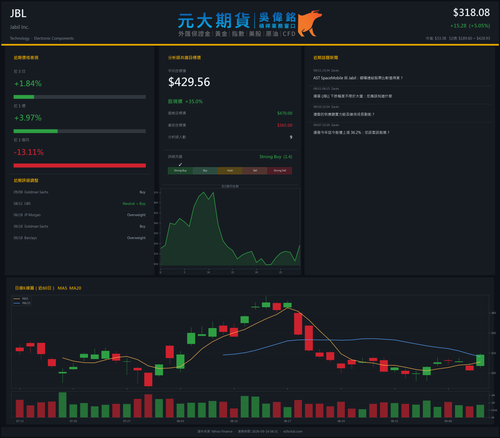
Task: Click the $429.56 average target price
Action: click(x=189, y=82)
